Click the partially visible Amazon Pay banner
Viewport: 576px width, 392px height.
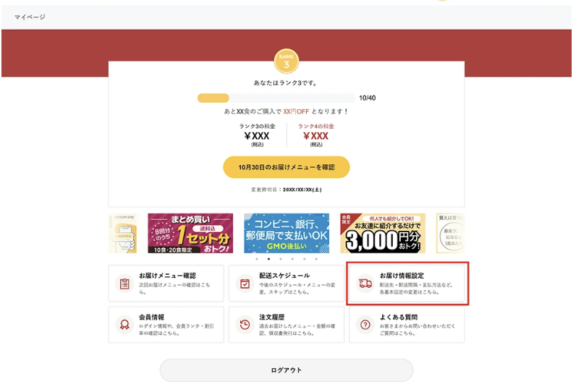pos(123,234)
